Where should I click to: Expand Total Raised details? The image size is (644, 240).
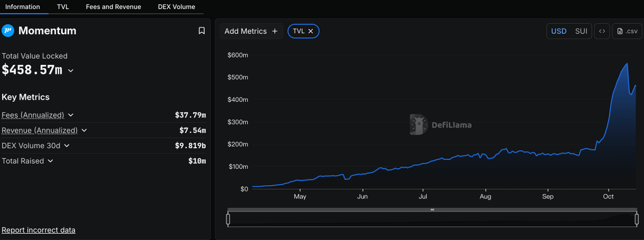click(x=50, y=161)
